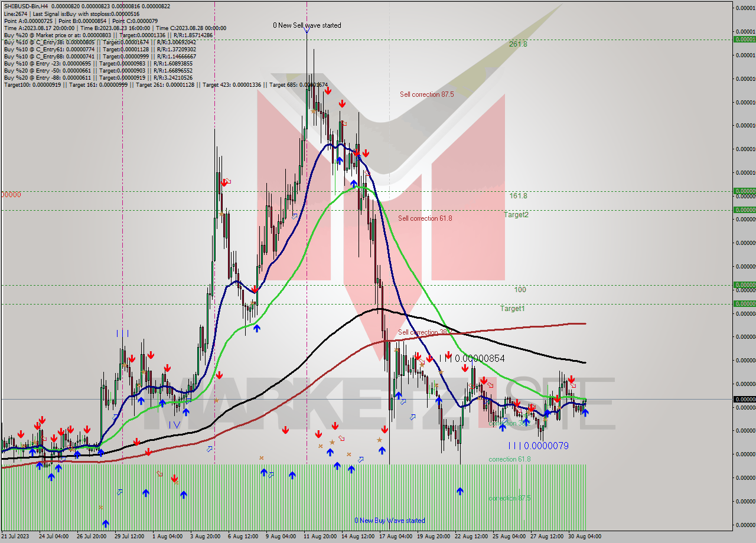
Task: Click the green price tag at Target1 level
Action: tap(744, 303)
